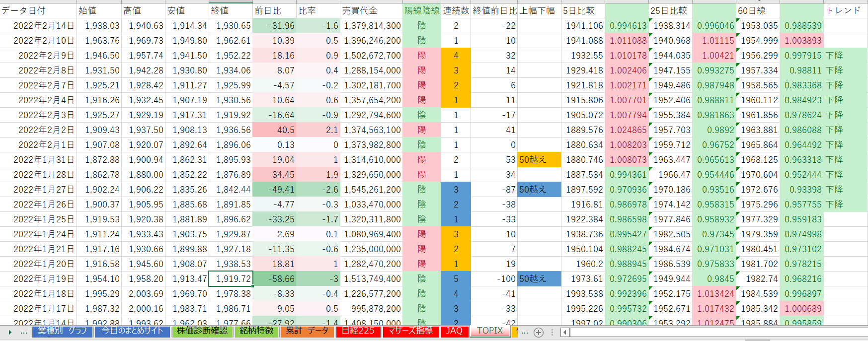Click the tab bar splitter handle dots
This screenshot has width=868, height=341.
552,332
